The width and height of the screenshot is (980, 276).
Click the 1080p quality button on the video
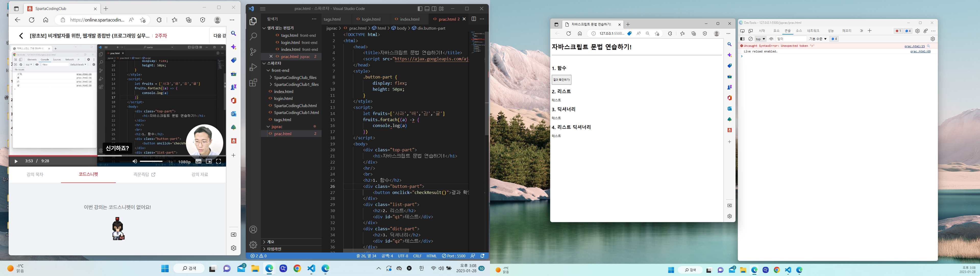(185, 162)
